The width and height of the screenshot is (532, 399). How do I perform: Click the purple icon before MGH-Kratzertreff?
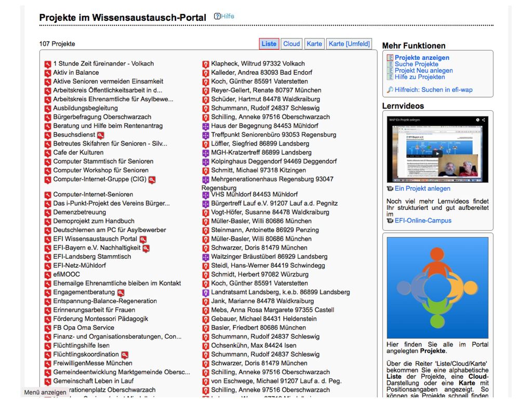pos(206,153)
